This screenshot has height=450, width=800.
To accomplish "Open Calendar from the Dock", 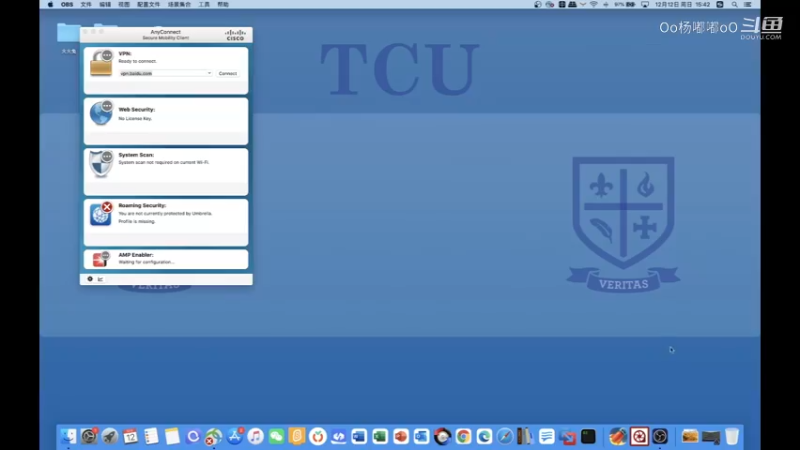I will [130, 436].
